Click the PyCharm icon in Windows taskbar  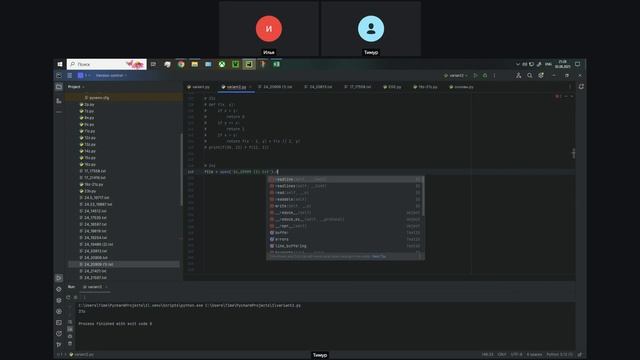(249, 64)
